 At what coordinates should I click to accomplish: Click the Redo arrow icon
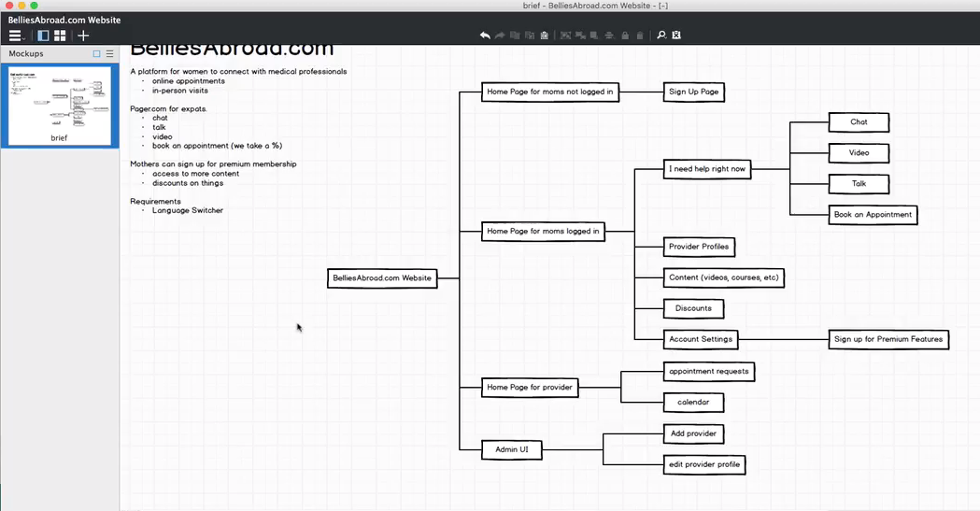point(500,35)
